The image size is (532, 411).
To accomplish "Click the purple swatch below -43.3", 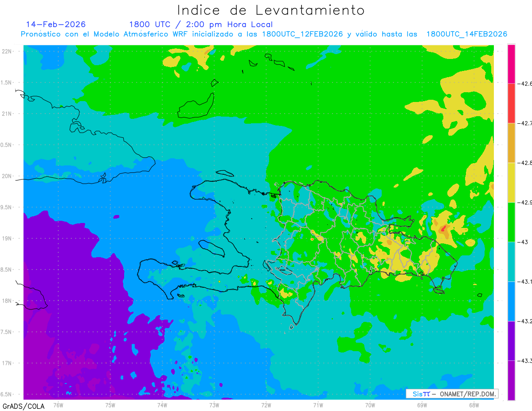I will [511, 380].
